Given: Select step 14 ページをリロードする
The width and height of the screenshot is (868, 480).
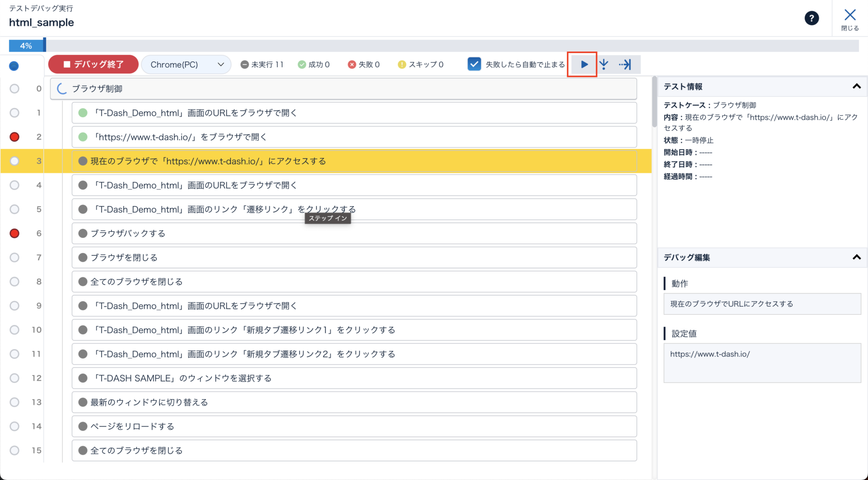Looking at the screenshot, I should point(354,426).
